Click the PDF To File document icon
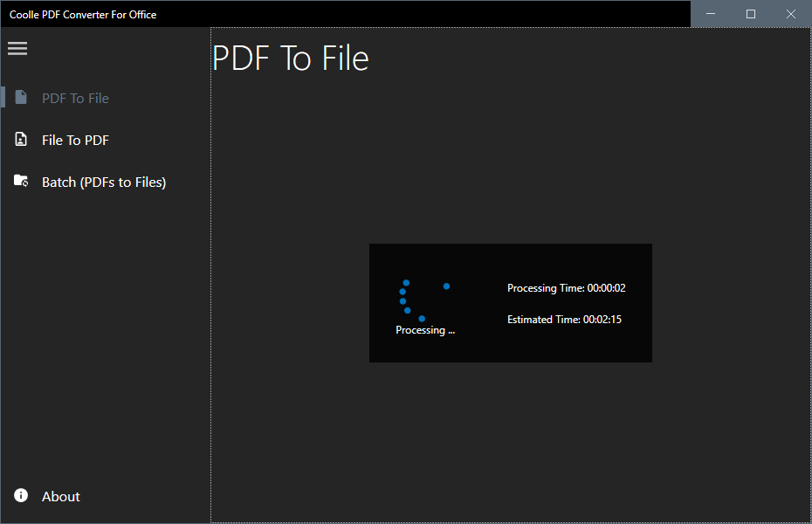812x524 pixels. pyautogui.click(x=21, y=97)
